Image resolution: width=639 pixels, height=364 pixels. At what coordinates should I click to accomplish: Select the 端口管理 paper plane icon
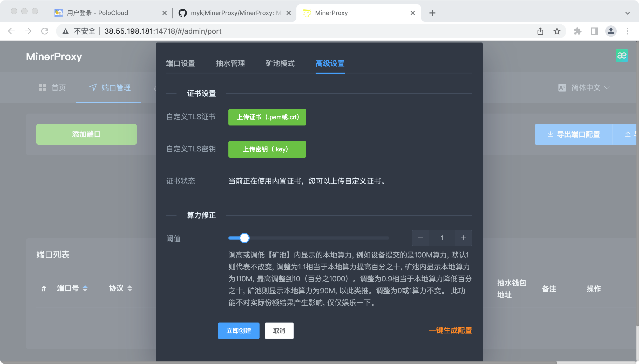[x=93, y=88]
